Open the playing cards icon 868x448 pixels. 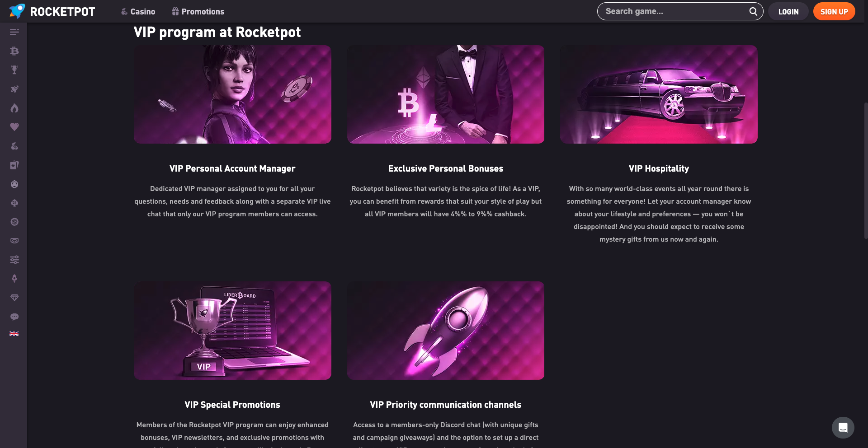(x=14, y=165)
